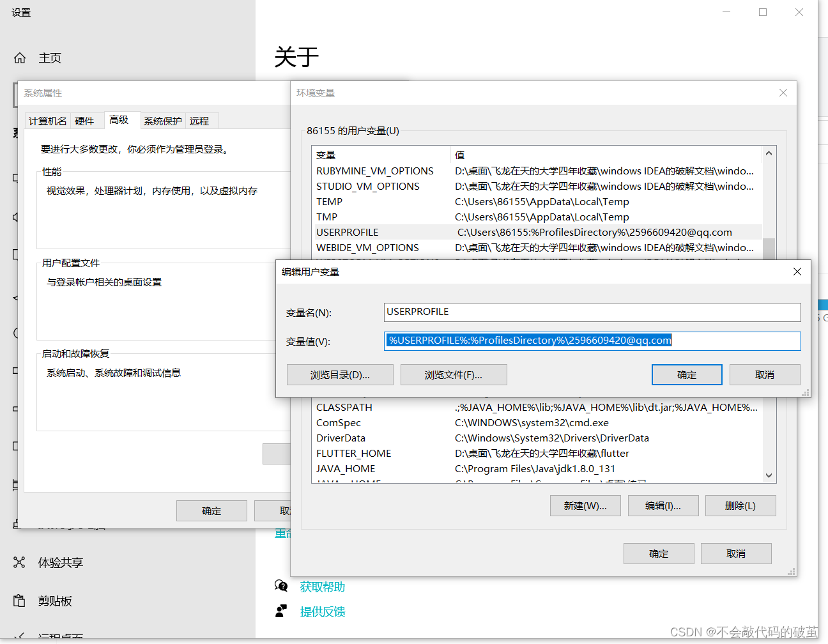Switch to the Computer Name tab
828x644 pixels.
(48, 121)
